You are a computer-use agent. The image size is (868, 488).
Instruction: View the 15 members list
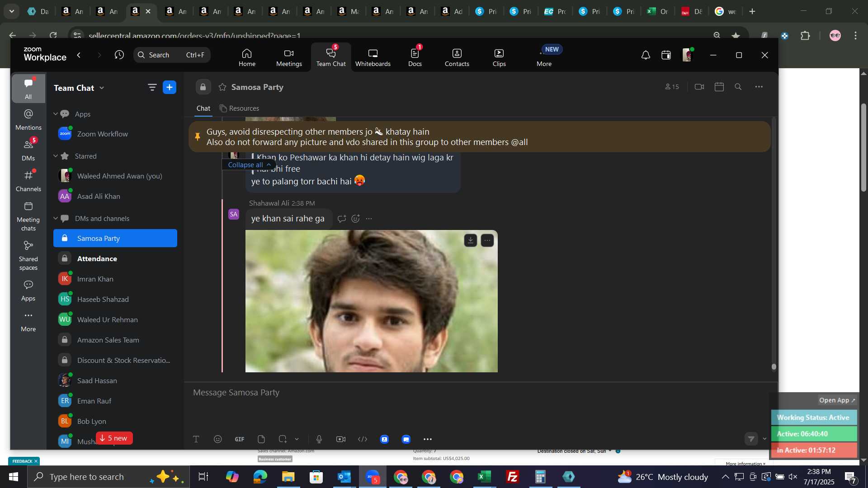click(x=672, y=87)
